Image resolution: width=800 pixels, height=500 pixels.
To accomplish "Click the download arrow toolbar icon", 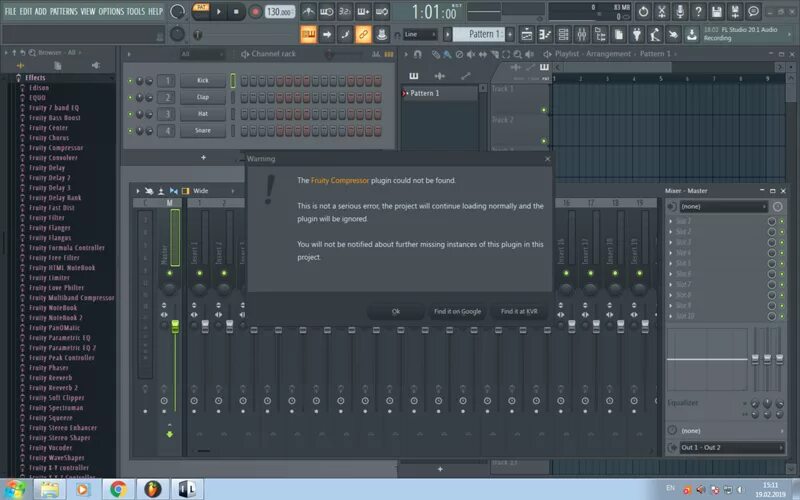I will point(692,34).
